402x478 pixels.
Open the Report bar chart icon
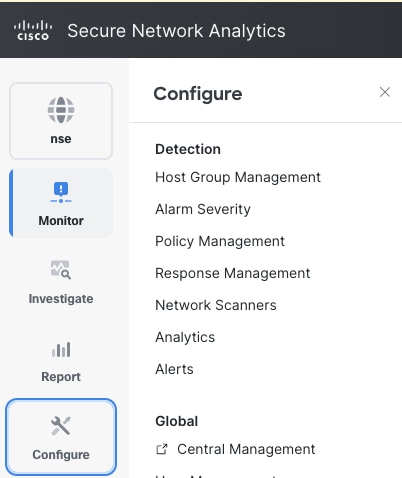61,349
